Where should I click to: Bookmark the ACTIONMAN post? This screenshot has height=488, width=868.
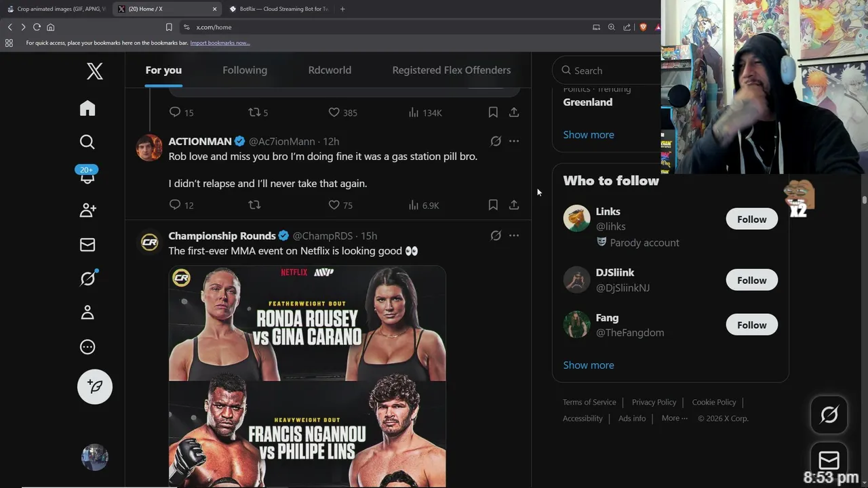[493, 205]
